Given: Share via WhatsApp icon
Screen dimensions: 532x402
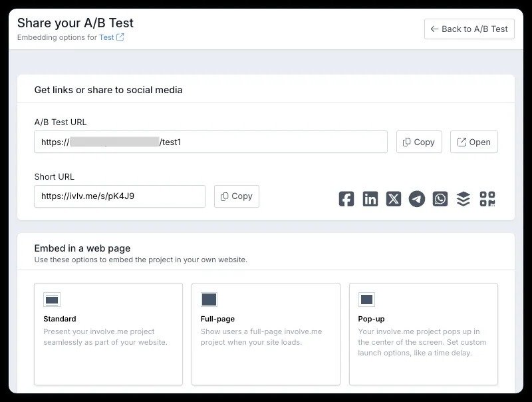Looking at the screenshot, I should click(440, 199).
